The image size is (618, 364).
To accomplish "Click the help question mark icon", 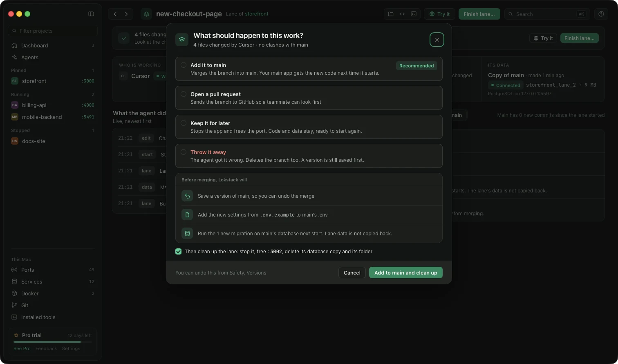I will [601, 14].
